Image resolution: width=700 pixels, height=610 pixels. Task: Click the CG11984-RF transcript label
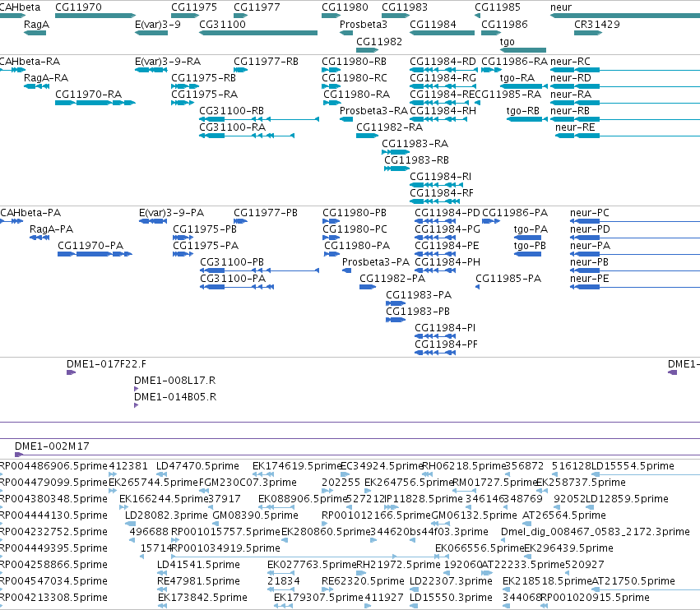pyautogui.click(x=442, y=193)
